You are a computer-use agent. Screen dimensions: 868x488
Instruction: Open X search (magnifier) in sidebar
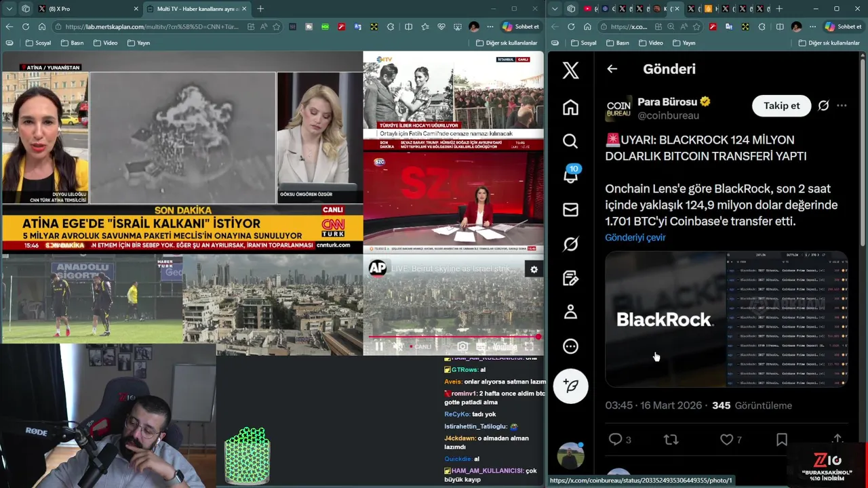tap(570, 141)
